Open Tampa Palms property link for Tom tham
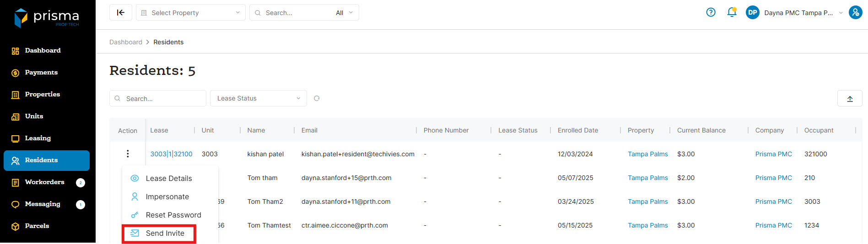Viewport: 868px width, 244px height. [647, 178]
